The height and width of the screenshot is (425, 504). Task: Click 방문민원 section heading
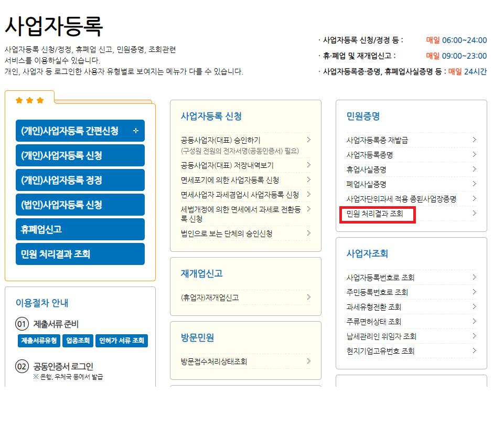(x=197, y=337)
